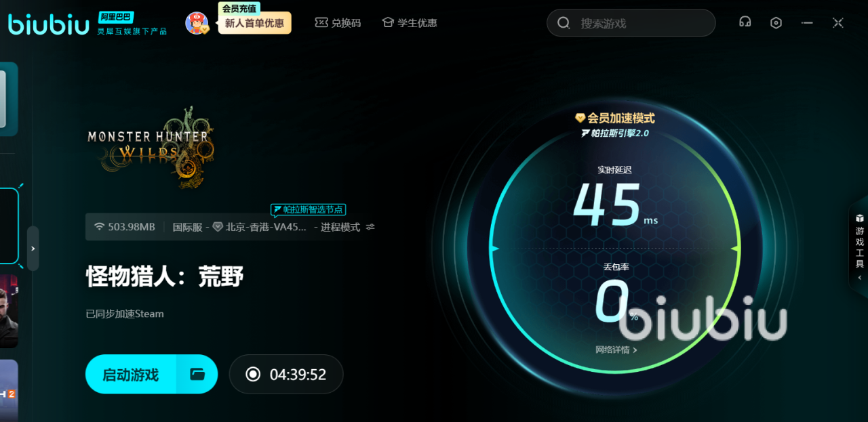Open 网络详情 network details

[616, 350]
